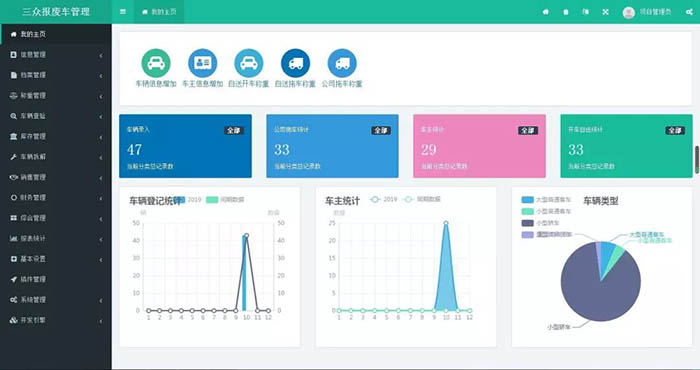The height and width of the screenshot is (370, 700).
Task: Expand the 库存管理 sidebar menu
Action: coord(56,136)
